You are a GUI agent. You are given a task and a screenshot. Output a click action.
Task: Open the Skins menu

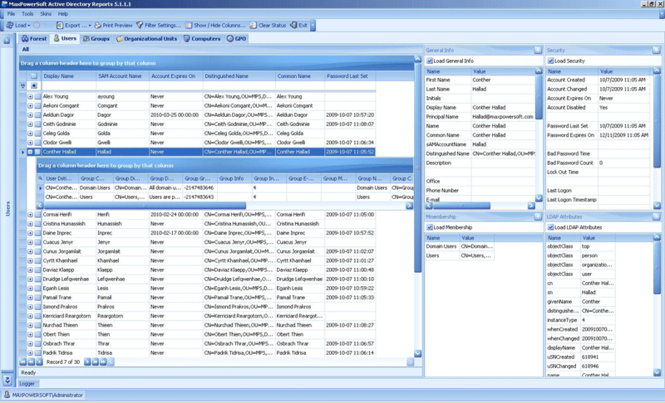46,14
